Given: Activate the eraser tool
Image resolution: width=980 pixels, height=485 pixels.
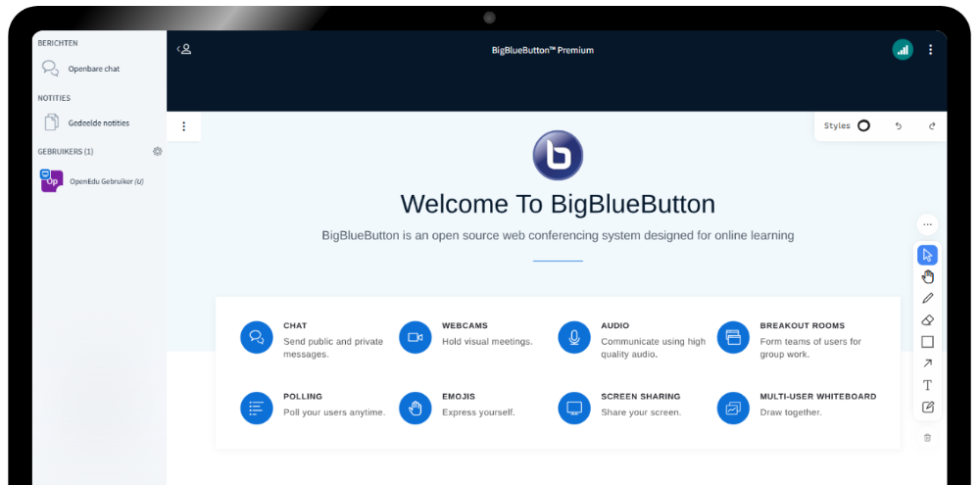Looking at the screenshot, I should point(927,319).
